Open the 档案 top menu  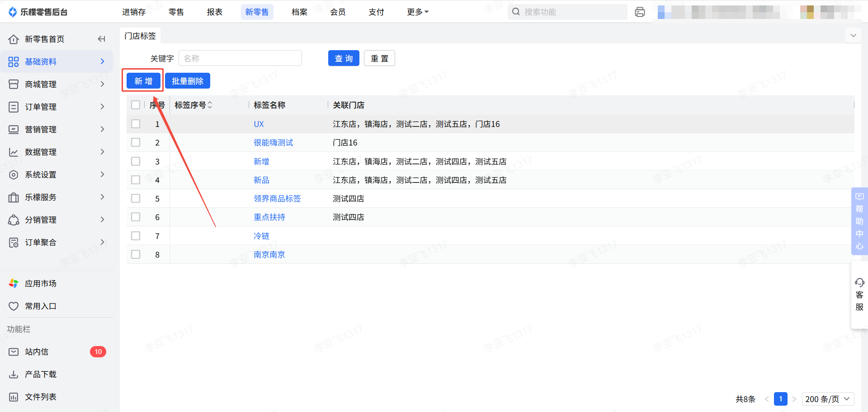[x=300, y=12]
